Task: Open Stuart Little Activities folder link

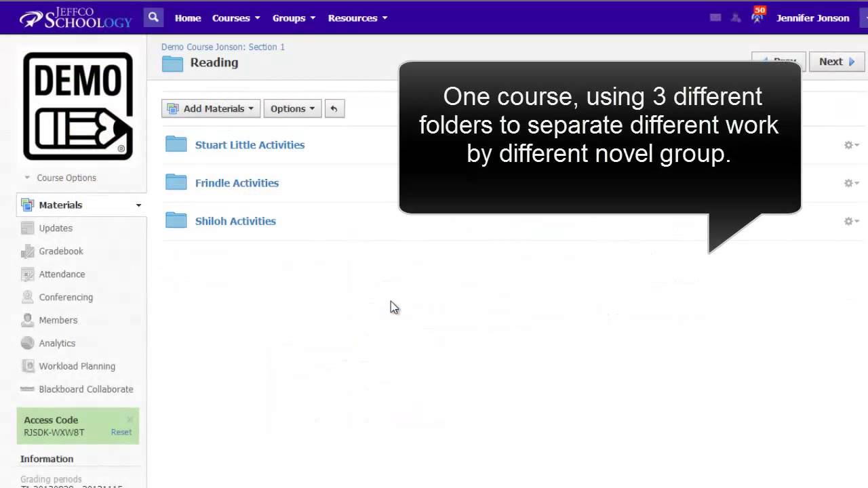Action: click(250, 144)
